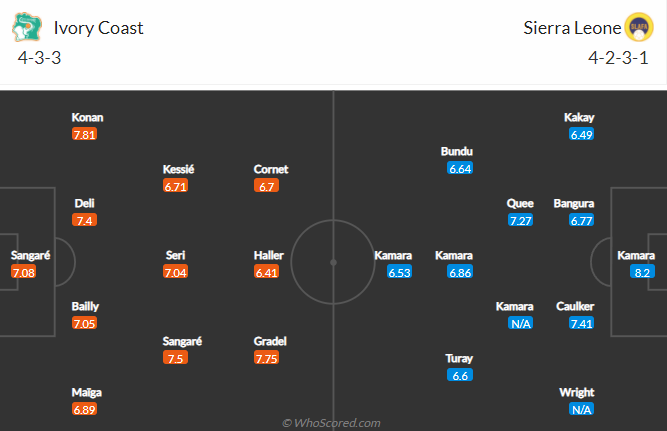Screen dimensions: 667x431
Task: Click the Sierra Leone team badge
Action: pos(639,27)
